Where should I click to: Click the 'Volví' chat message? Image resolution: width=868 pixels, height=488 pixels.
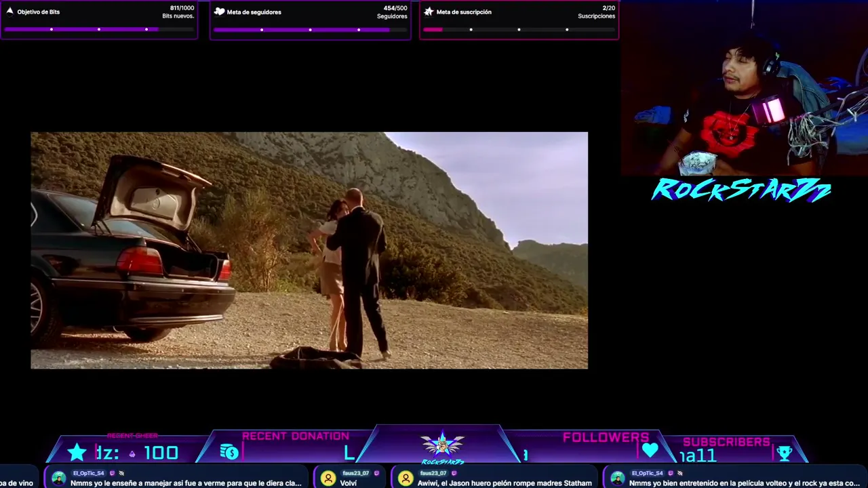pos(349,483)
